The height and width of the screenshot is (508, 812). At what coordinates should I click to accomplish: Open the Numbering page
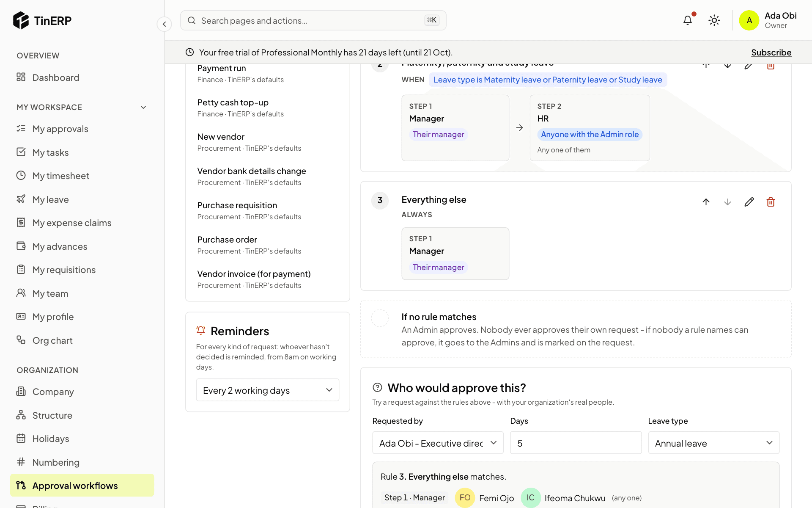pos(82,462)
